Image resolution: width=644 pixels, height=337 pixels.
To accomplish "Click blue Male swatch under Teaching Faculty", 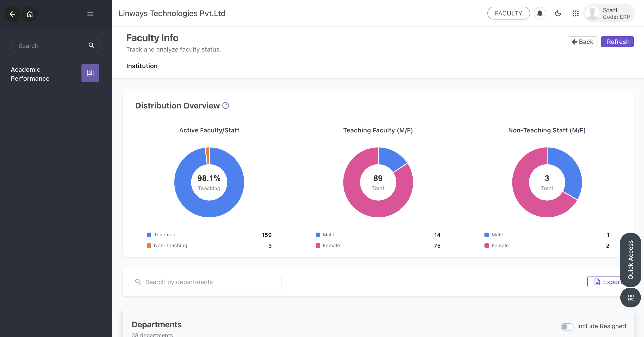I will tap(318, 235).
